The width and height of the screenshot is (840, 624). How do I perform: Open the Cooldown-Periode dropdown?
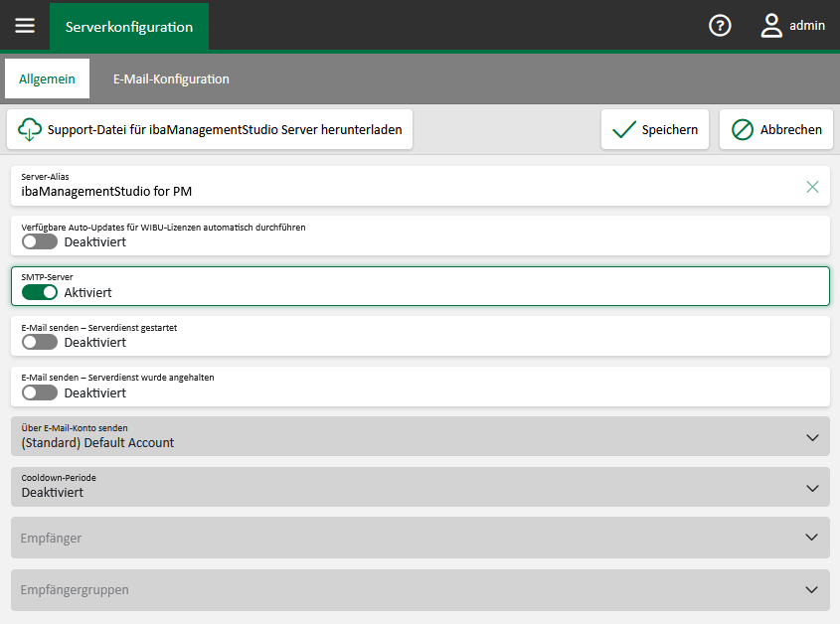click(420, 487)
